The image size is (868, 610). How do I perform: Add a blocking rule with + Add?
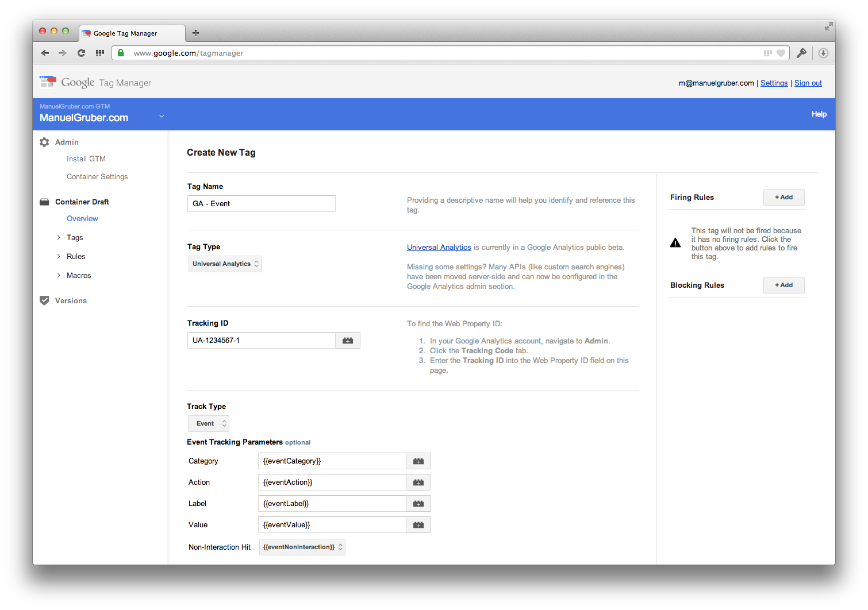pos(784,285)
